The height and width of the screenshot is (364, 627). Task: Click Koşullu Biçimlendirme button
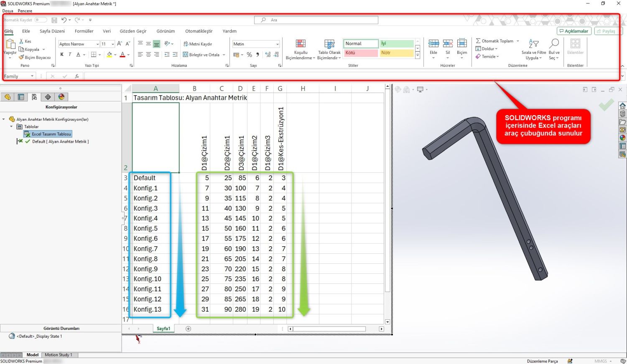[x=301, y=50]
